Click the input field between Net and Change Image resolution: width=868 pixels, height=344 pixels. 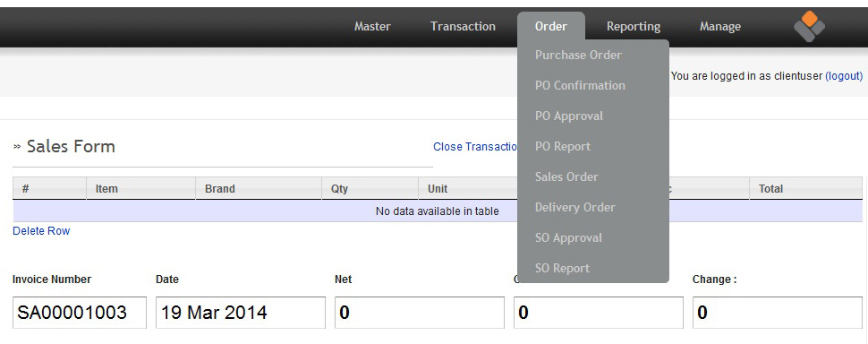pos(599,313)
